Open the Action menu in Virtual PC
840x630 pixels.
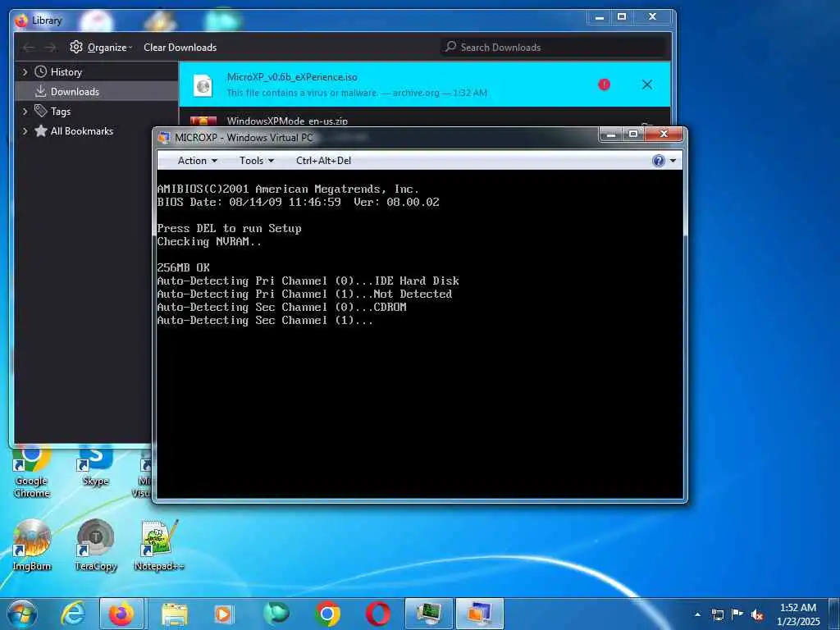197,161
